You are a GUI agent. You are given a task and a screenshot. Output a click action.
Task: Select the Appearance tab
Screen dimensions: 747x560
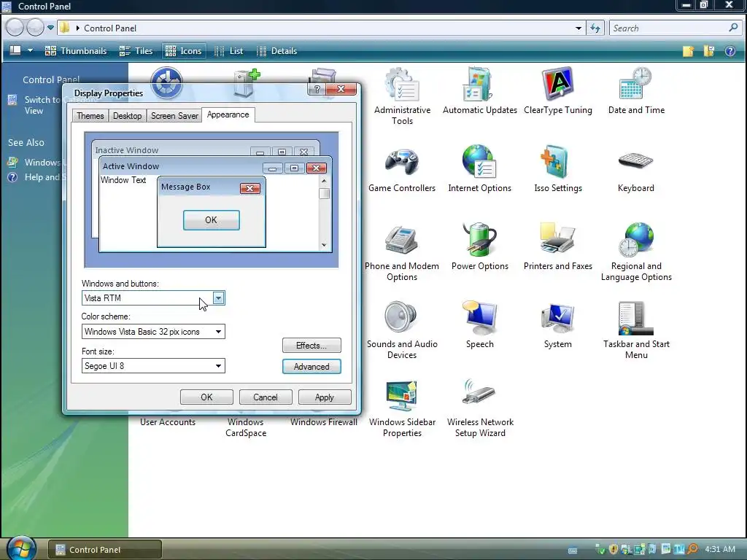tap(228, 114)
